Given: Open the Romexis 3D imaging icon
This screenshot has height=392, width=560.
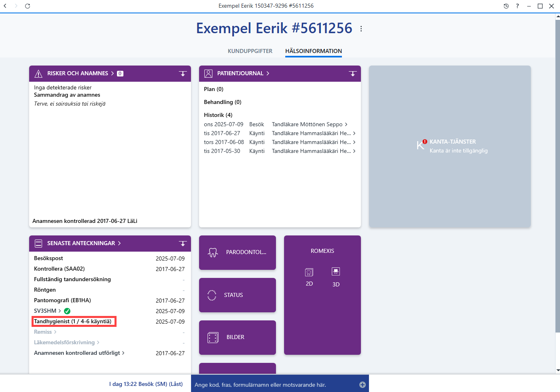Looking at the screenshot, I should tap(336, 272).
